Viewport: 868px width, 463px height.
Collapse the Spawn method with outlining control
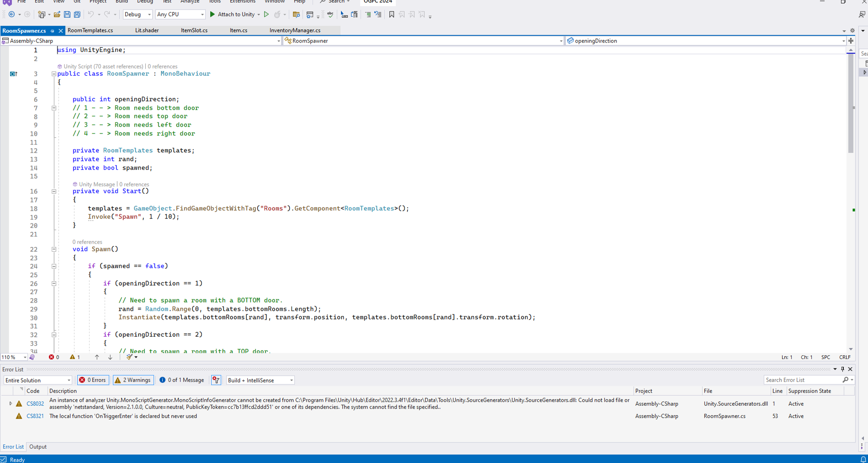tap(54, 249)
